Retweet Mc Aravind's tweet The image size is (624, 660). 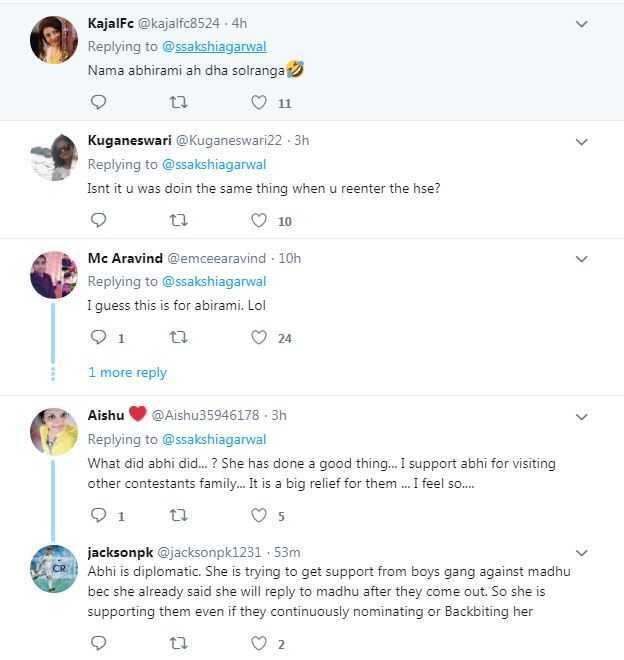[x=178, y=337]
